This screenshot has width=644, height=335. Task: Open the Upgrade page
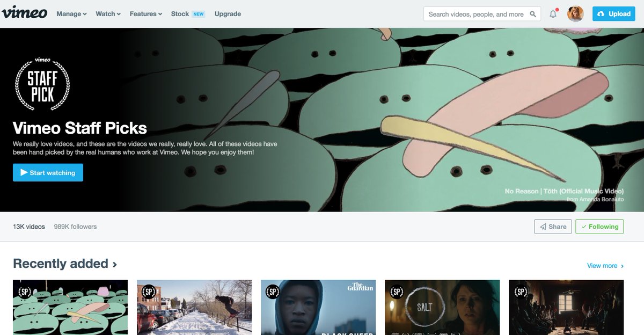(x=228, y=14)
